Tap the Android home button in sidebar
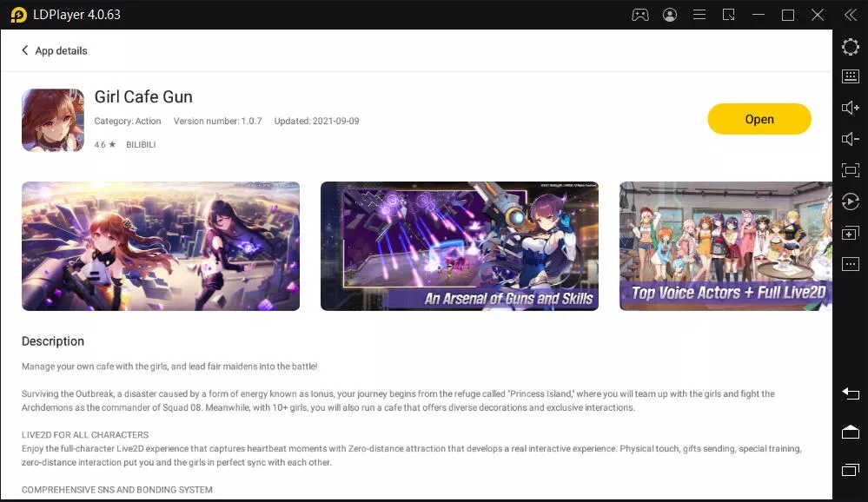The height and width of the screenshot is (502, 868). pyautogui.click(x=851, y=432)
